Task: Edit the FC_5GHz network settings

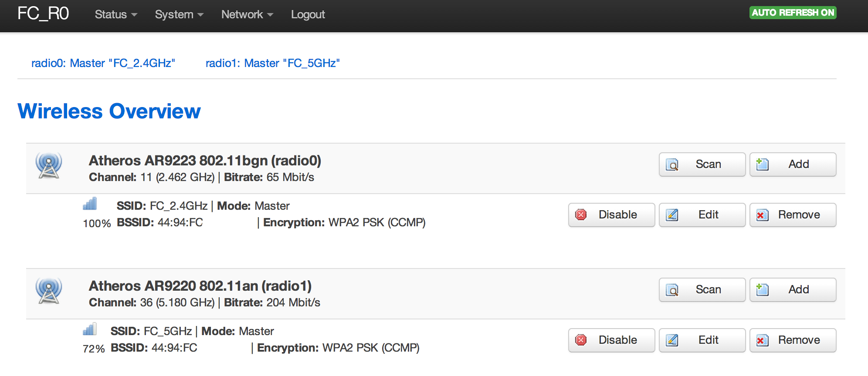Action: [702, 340]
